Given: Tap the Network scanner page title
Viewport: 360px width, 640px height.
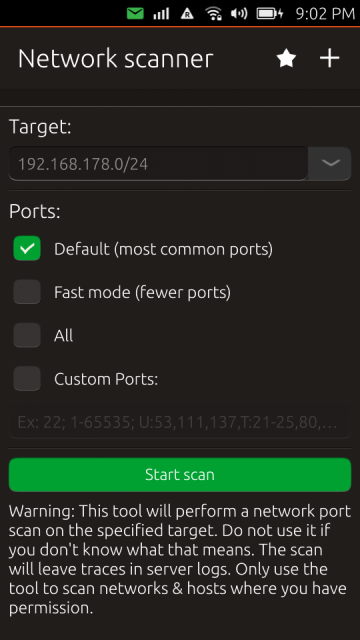Looking at the screenshot, I should click(x=116, y=59).
